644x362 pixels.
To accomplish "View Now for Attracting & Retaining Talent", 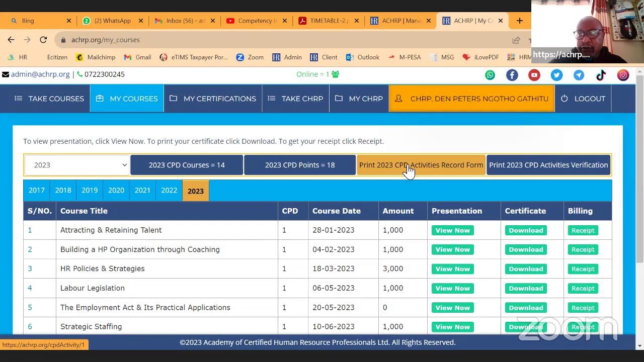I will click(453, 230).
